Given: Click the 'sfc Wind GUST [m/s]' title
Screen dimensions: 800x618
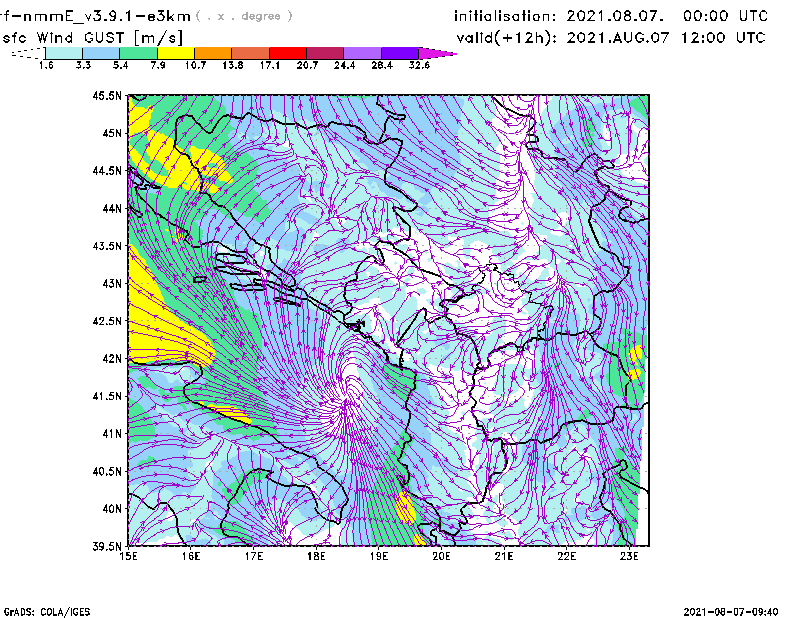Looking at the screenshot, I should click(93, 38).
